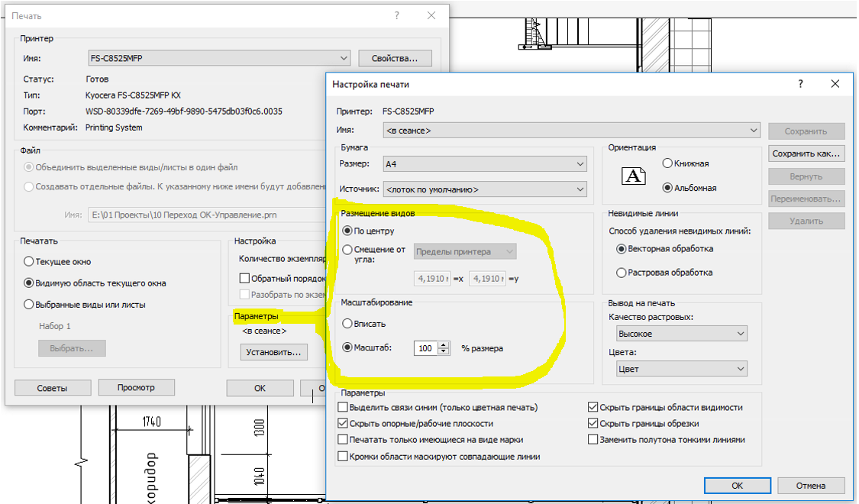859x504 pixels.
Task: Click Отмена in Настройка печати
Action: 811,486
